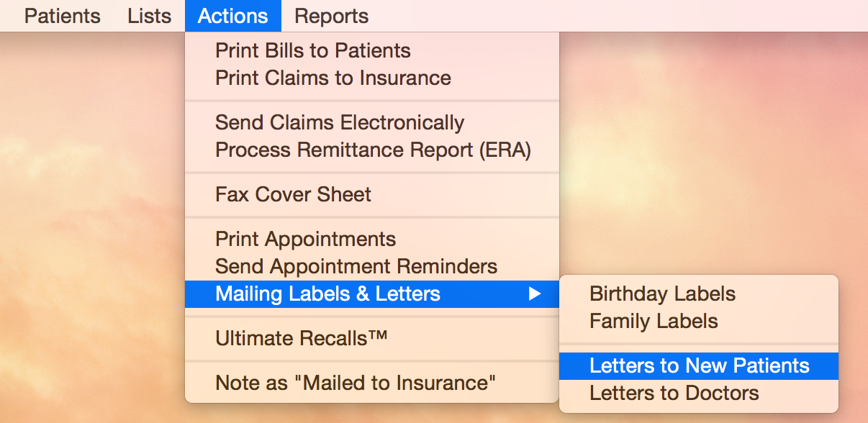This screenshot has height=423, width=868.
Task: Select Birthday Labels
Action: [x=661, y=294]
